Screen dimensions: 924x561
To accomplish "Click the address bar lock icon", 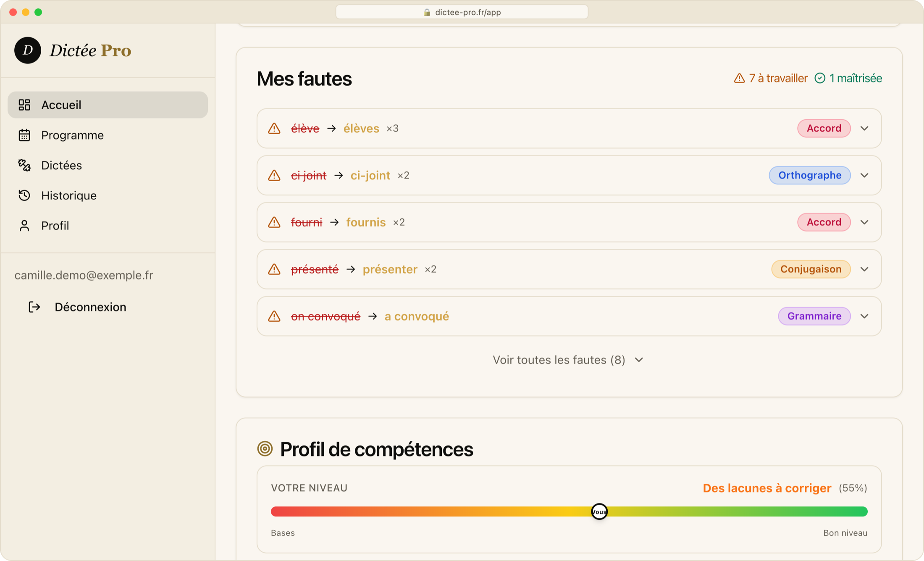I will click(x=427, y=12).
